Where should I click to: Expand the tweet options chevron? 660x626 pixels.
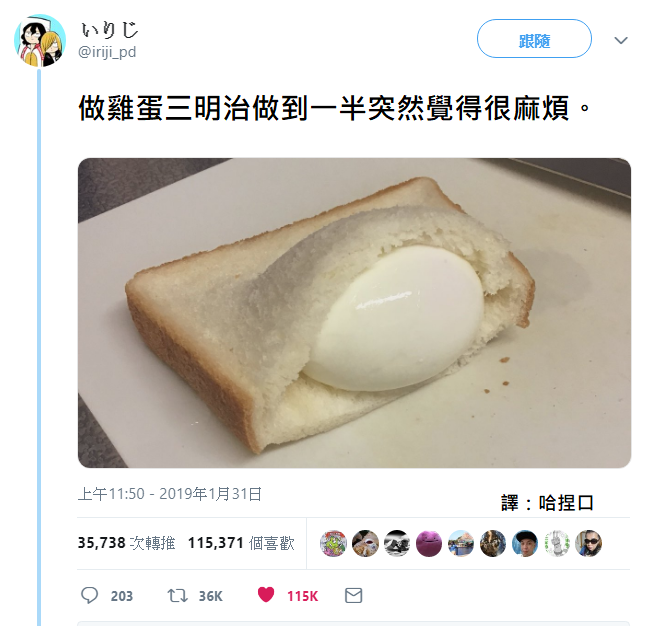click(x=621, y=40)
